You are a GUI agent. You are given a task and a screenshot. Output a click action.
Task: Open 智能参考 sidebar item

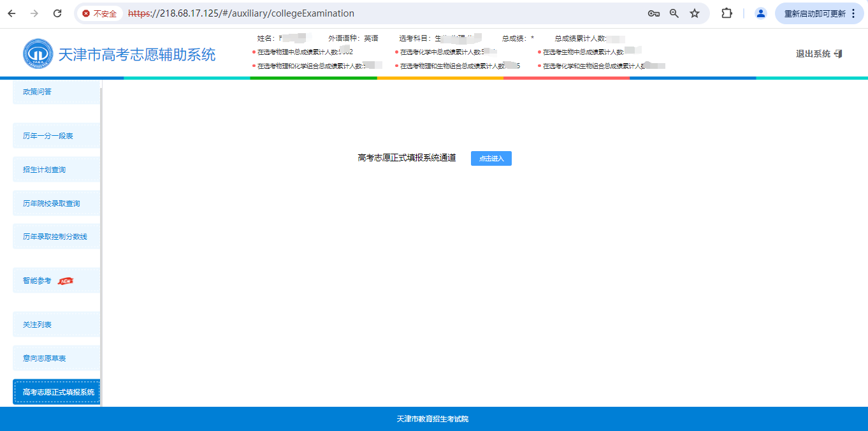pyautogui.click(x=57, y=281)
